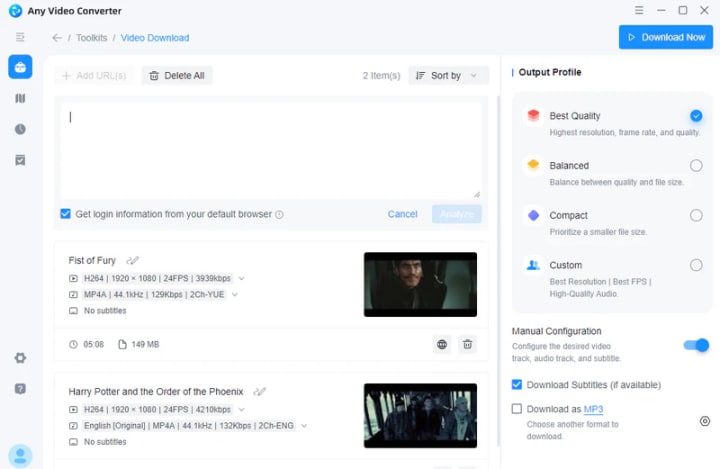Open the user account avatar icon
This screenshot has height=469, width=720.
(20, 456)
